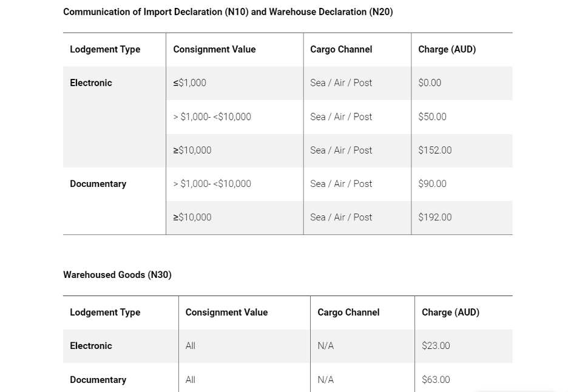Click the All value in the $63.00 row

pyautogui.click(x=191, y=380)
